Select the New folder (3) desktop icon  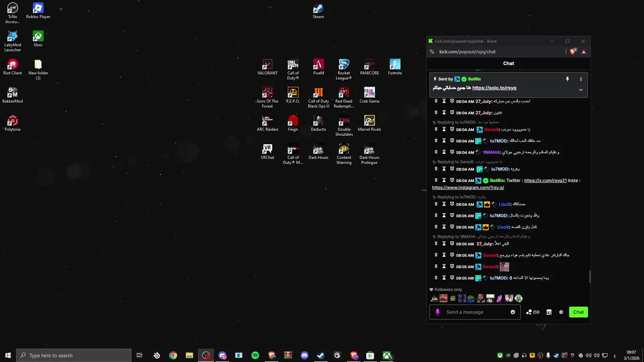click(x=38, y=70)
